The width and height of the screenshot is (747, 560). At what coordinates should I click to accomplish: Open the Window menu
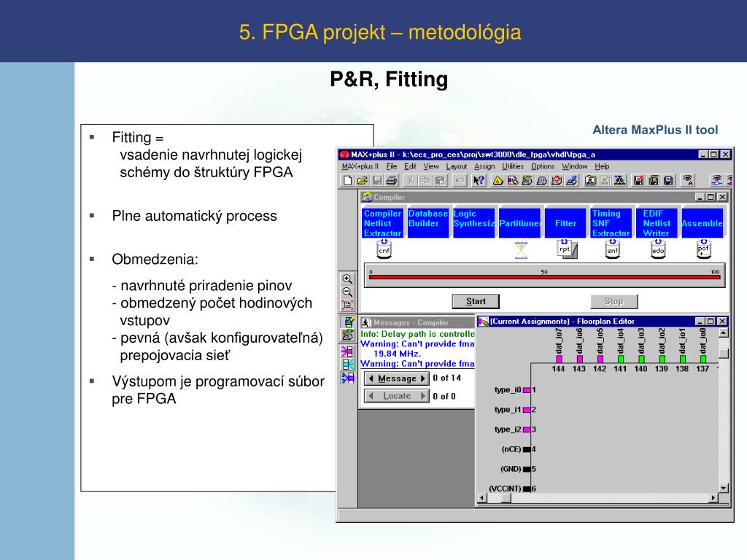pos(575,166)
